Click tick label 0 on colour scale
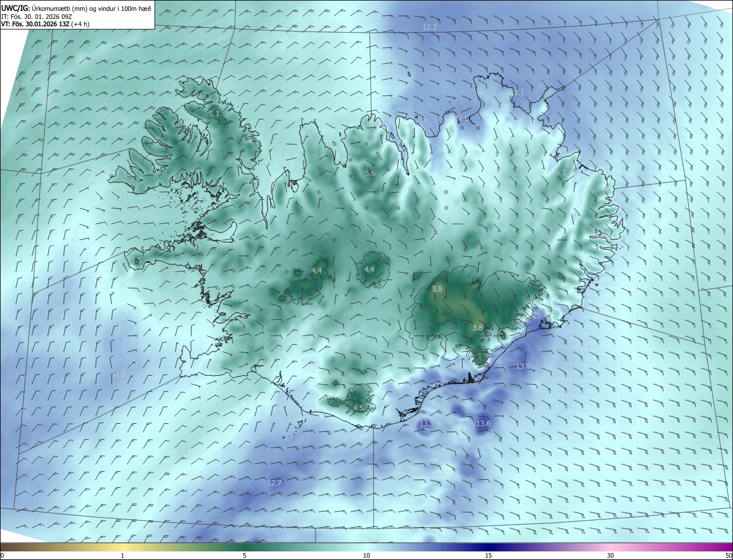733x560 pixels. [2, 555]
